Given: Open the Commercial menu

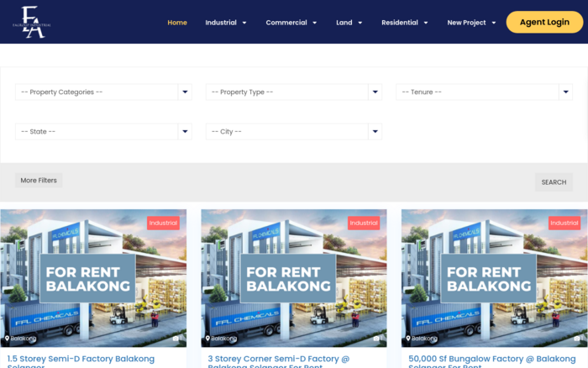Looking at the screenshot, I should [286, 23].
